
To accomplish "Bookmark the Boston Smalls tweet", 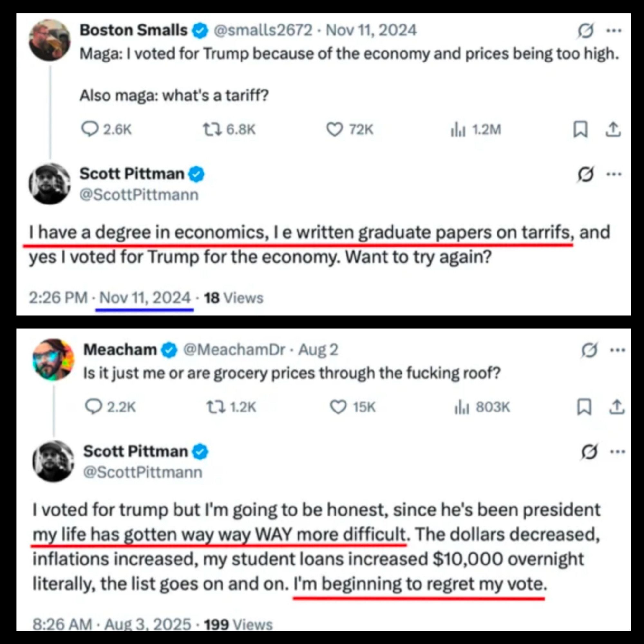I will tap(580, 130).
